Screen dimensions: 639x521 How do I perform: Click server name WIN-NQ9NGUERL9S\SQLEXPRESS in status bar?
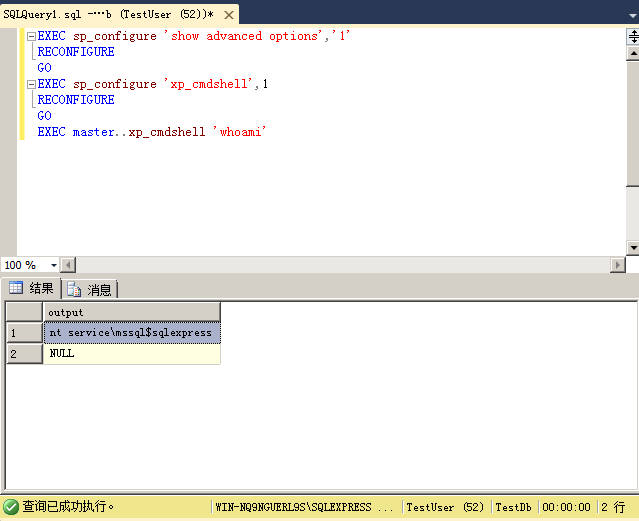click(293, 507)
